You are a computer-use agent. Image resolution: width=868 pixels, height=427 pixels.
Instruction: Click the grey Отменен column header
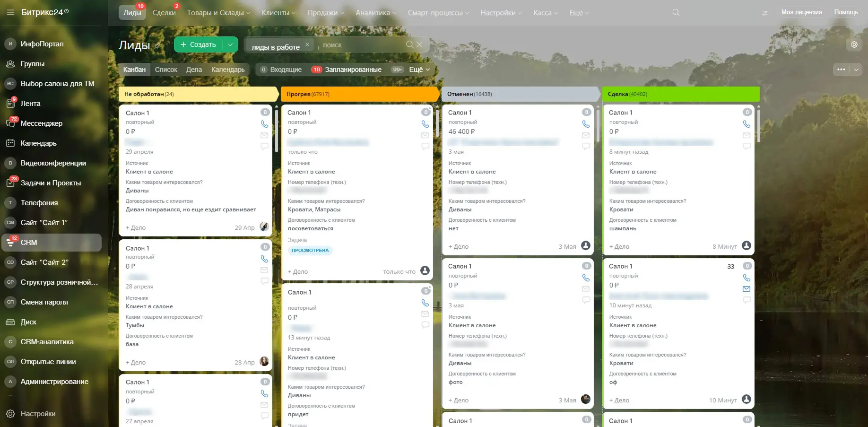(x=520, y=94)
